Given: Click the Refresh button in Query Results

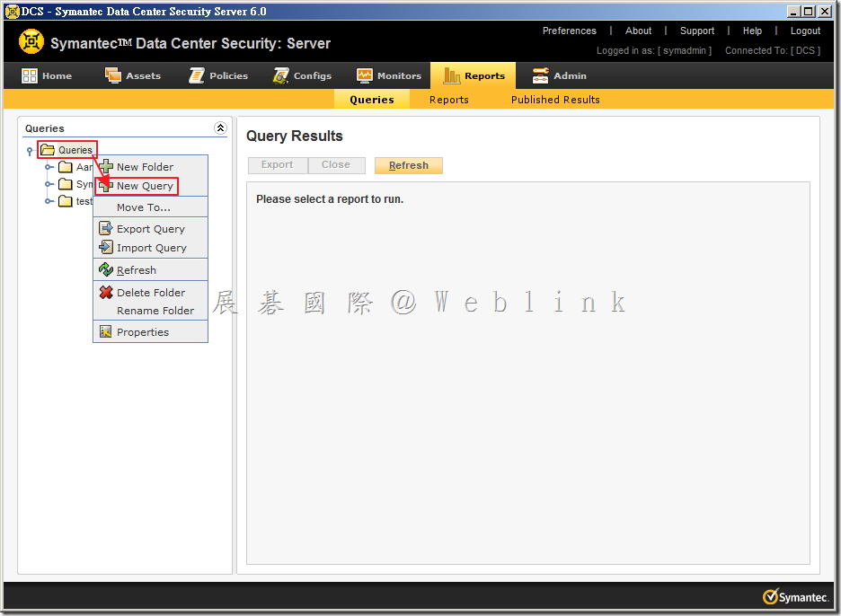Looking at the screenshot, I should [x=409, y=165].
